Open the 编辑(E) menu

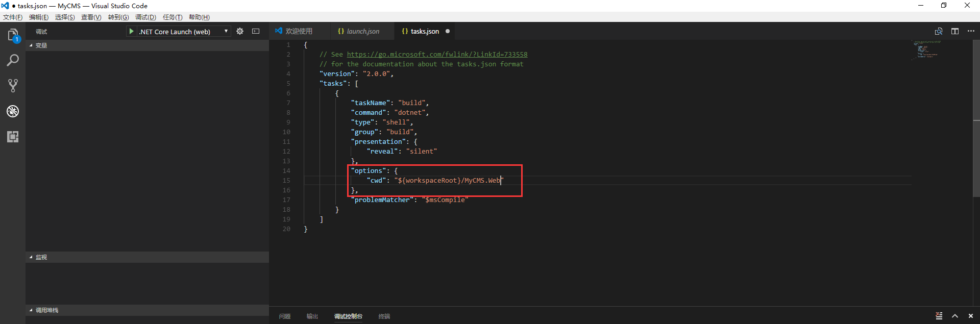(x=39, y=17)
